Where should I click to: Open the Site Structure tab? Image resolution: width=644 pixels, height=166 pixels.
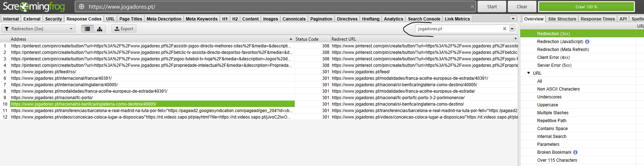click(x=562, y=19)
